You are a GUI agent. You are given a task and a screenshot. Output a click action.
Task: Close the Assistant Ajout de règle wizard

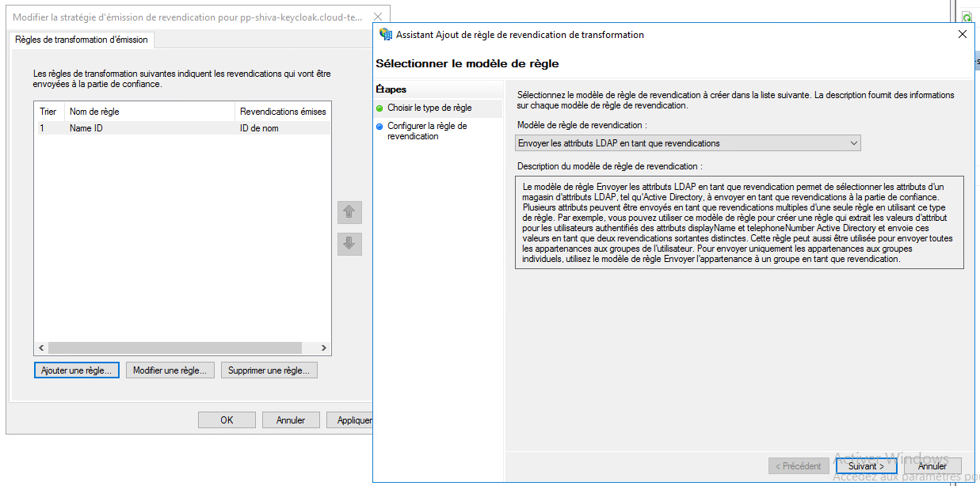tap(962, 35)
